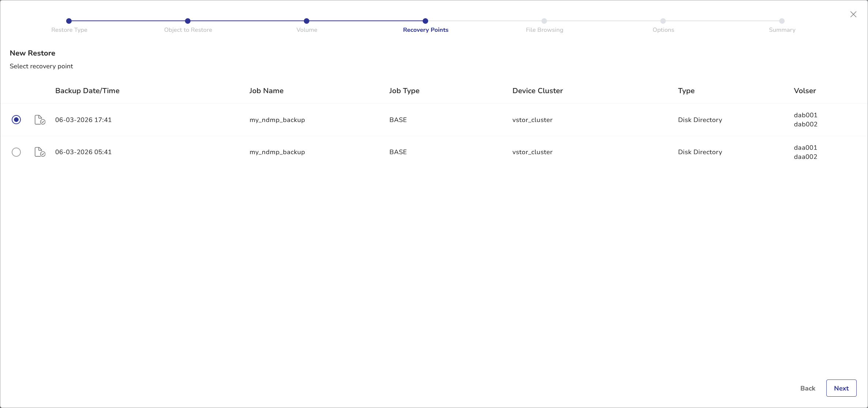Select the 06-03-2026 17:41 recovery point radio
The height and width of the screenshot is (408, 868).
(16, 120)
